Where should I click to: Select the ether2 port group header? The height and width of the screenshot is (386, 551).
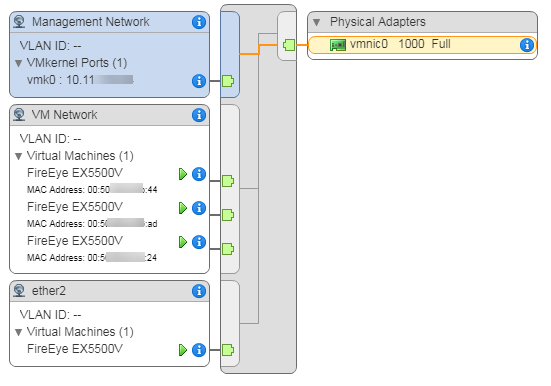pos(109,291)
